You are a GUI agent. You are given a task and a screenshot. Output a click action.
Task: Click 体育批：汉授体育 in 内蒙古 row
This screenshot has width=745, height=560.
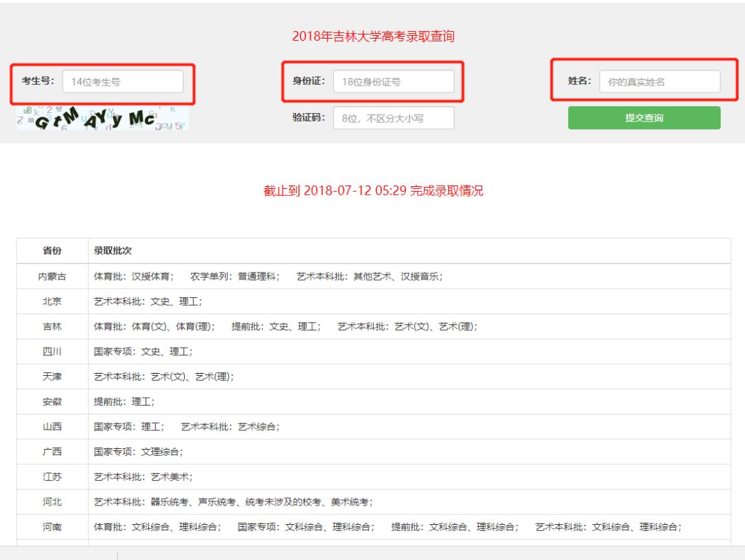[x=134, y=277]
